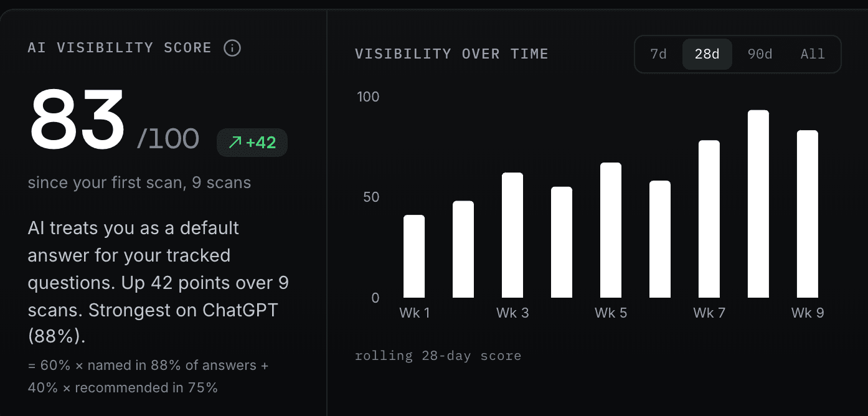This screenshot has height=416, width=868.
Task: Click the '0' y-axis label
Action: pos(375,298)
